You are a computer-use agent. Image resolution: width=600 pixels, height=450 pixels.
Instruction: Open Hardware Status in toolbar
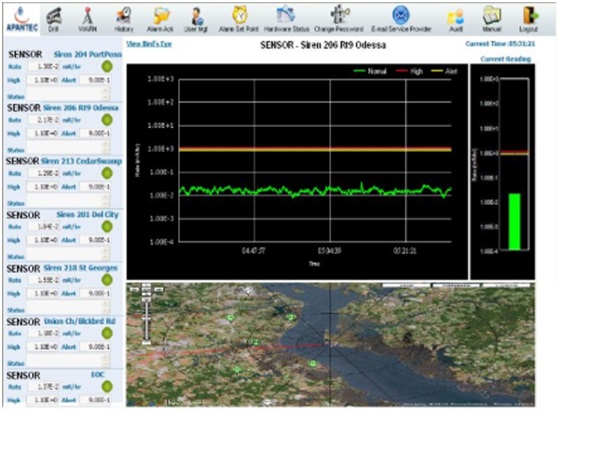point(285,16)
